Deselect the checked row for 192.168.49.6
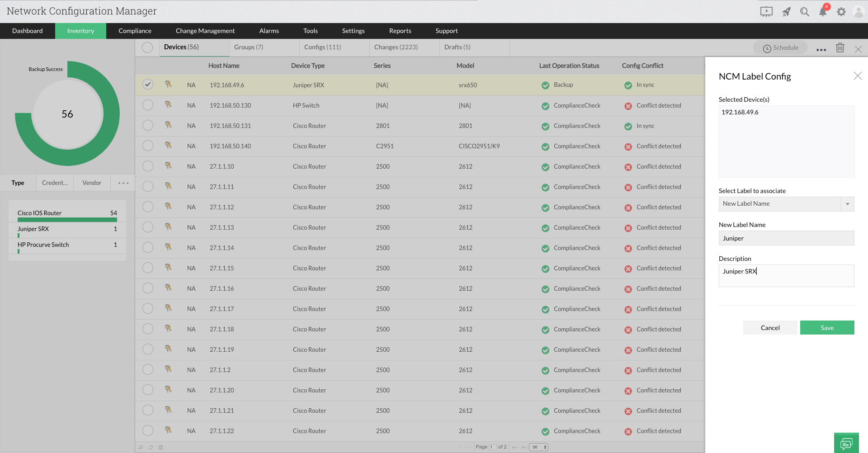 pos(147,84)
